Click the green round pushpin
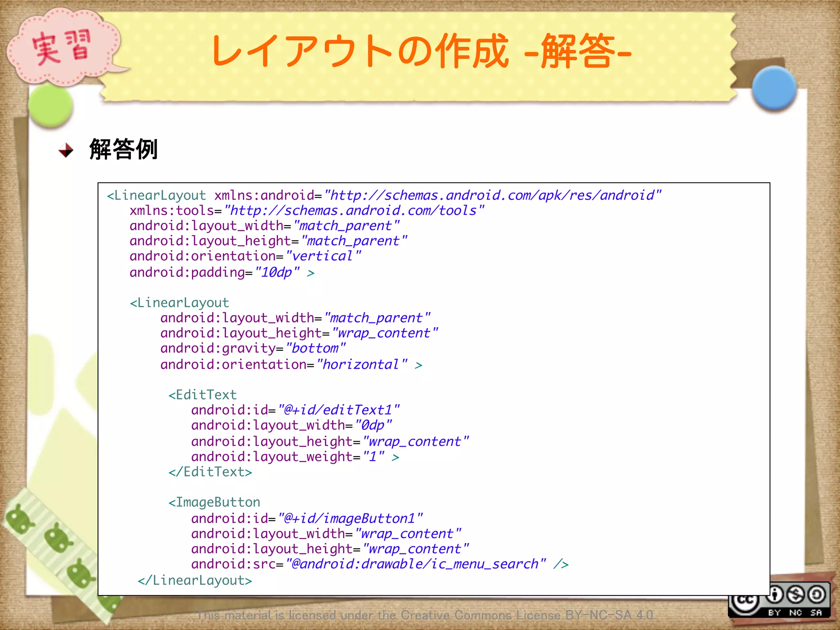Image resolution: width=840 pixels, height=630 pixels. [x=51, y=106]
